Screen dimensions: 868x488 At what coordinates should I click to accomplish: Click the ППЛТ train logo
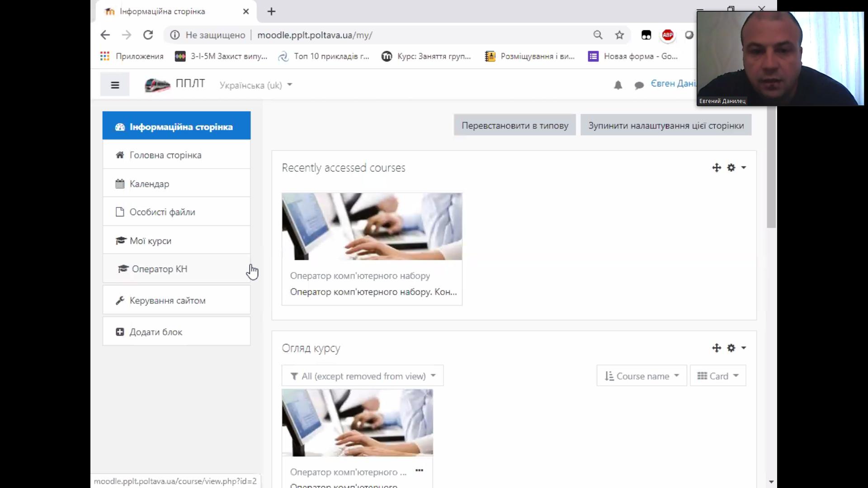point(157,84)
